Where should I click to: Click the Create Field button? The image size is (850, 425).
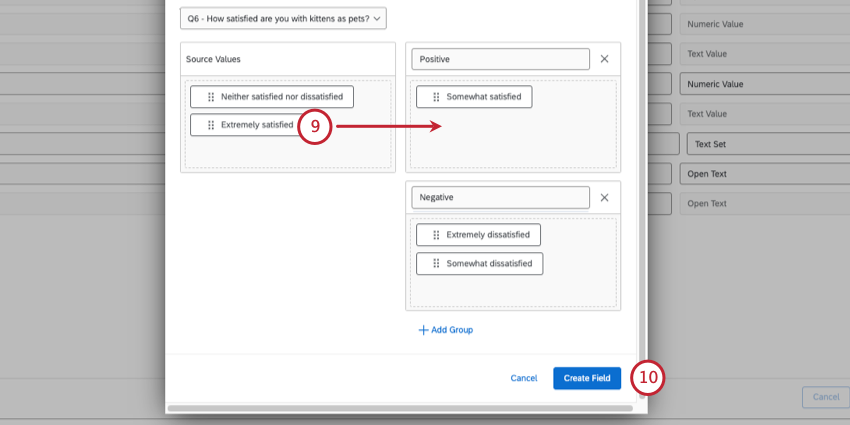(587, 378)
